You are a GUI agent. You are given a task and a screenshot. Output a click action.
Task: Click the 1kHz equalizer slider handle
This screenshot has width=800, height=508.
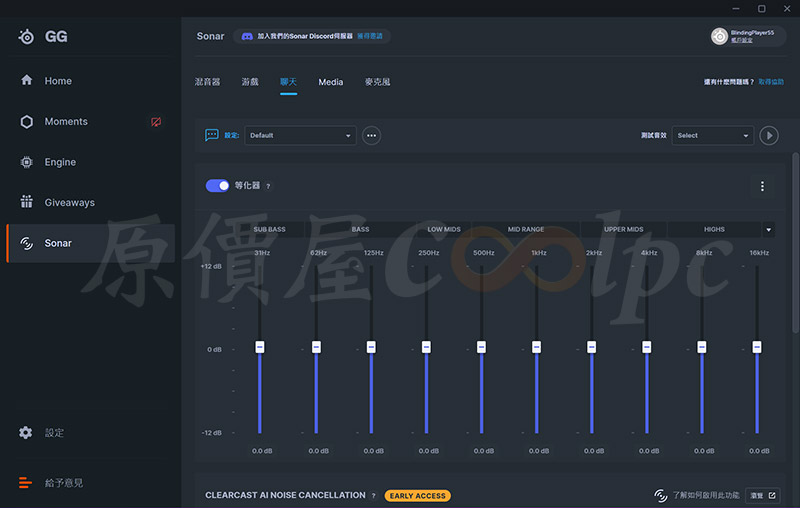536,346
